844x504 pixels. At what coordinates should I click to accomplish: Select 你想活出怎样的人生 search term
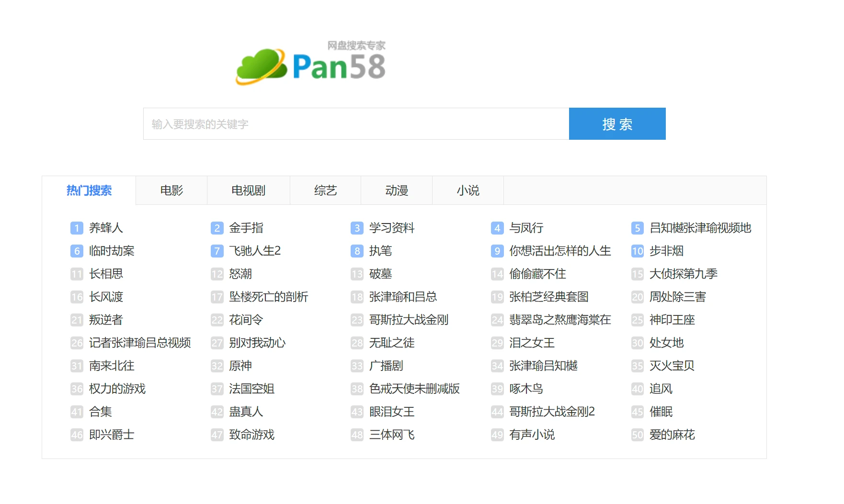coord(560,251)
